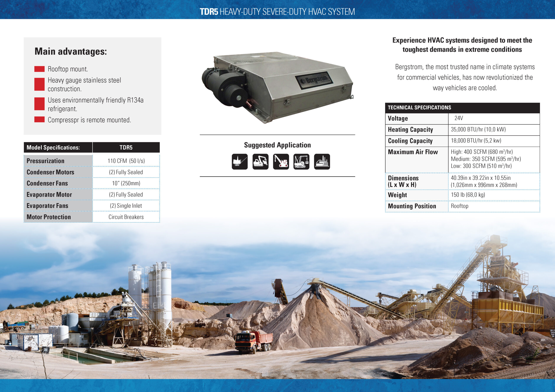The width and height of the screenshot is (555, 392).
Task: Click the Cooling Capacity row label
Action: coord(410,141)
